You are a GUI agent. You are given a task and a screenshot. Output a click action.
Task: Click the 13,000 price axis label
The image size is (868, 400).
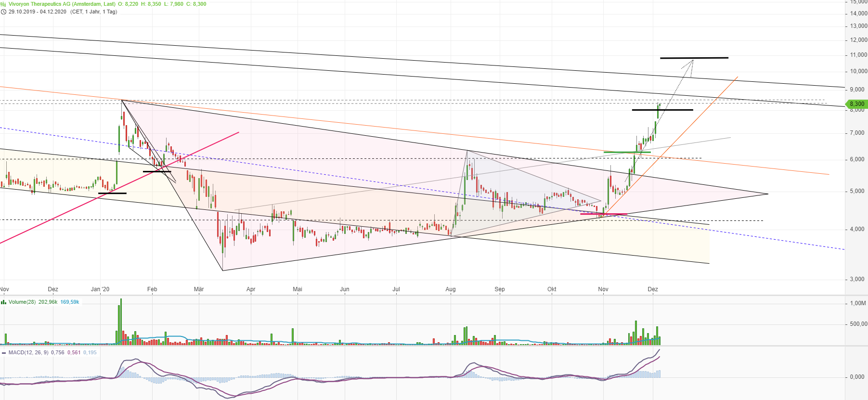click(859, 26)
